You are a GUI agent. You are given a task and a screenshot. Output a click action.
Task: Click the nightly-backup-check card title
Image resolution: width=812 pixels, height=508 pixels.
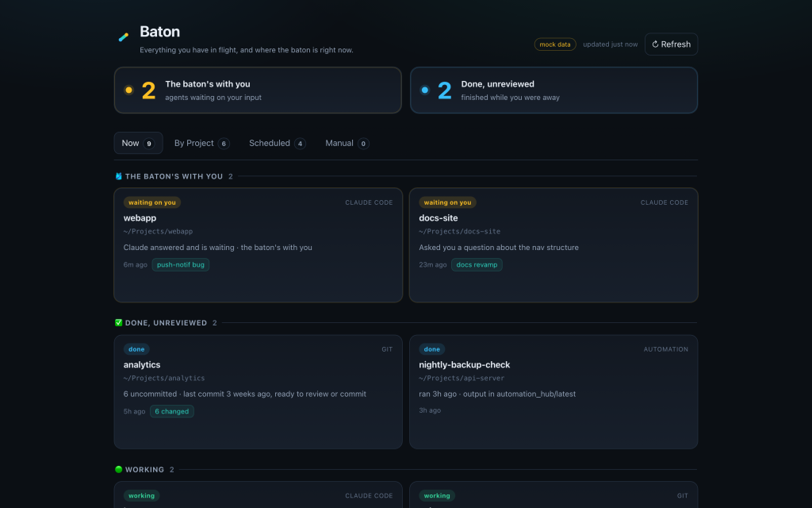click(465, 364)
